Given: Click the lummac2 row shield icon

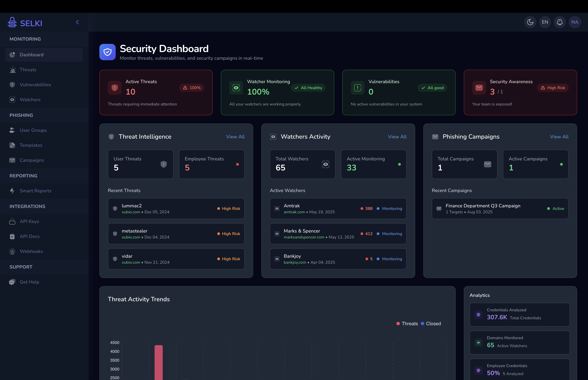Looking at the screenshot, I should coord(115,209).
